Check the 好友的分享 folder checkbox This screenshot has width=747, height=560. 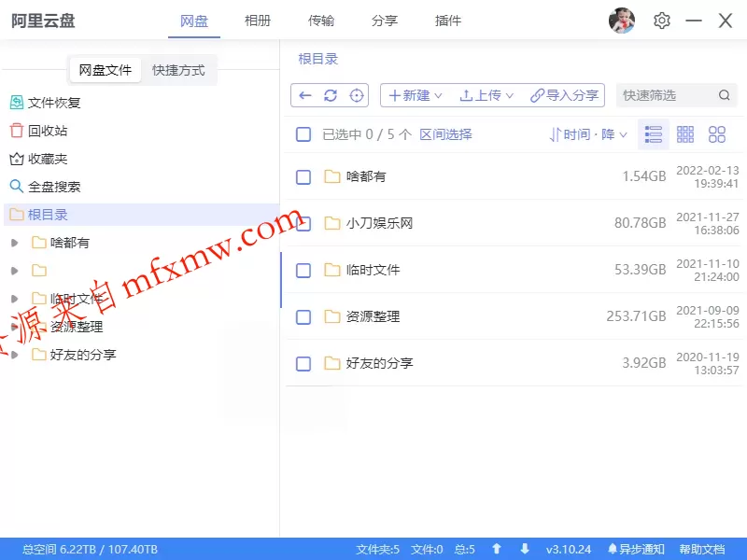click(303, 364)
